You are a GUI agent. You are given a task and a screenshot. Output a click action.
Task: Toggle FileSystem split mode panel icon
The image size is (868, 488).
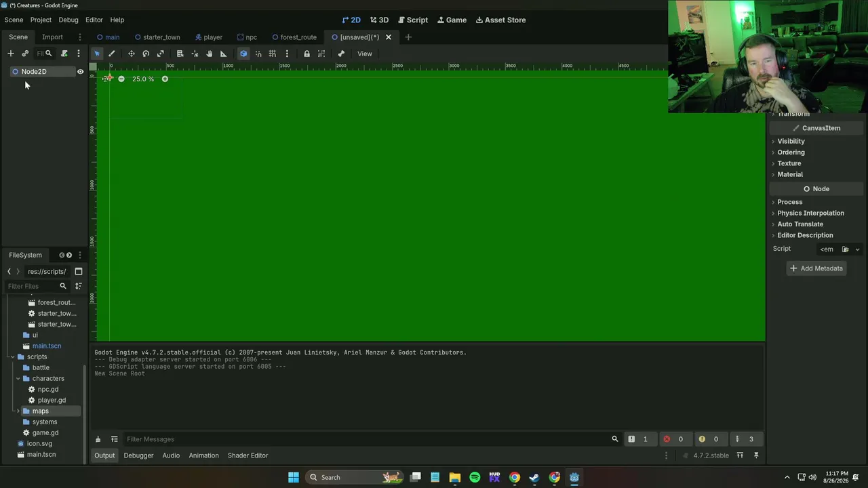[79, 272]
